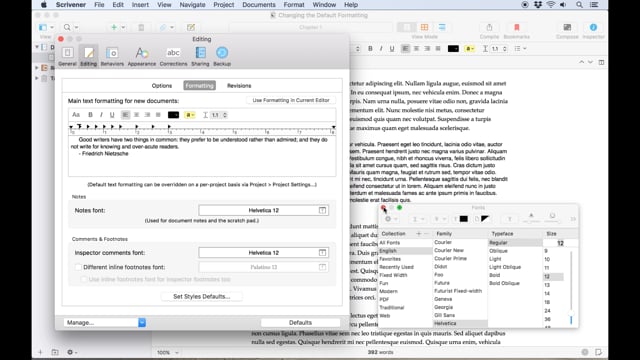Set left alignment in Formatting pane
This screenshot has height=360, width=640.
click(x=125, y=115)
